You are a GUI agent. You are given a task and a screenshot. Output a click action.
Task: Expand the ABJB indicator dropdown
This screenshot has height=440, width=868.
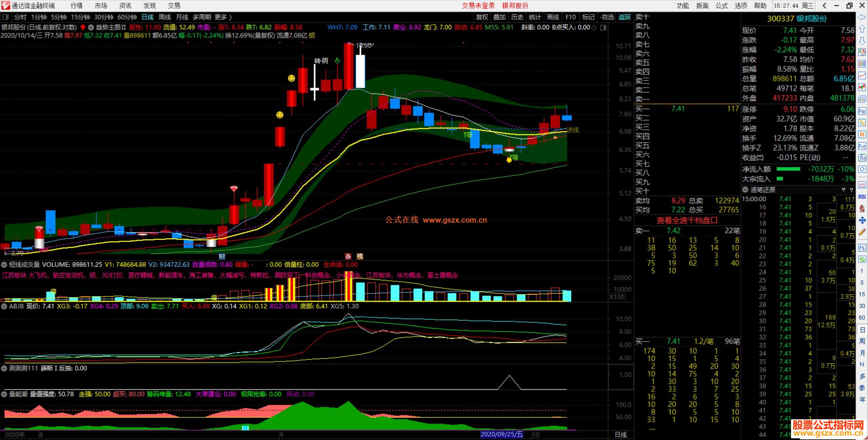(x=4, y=306)
